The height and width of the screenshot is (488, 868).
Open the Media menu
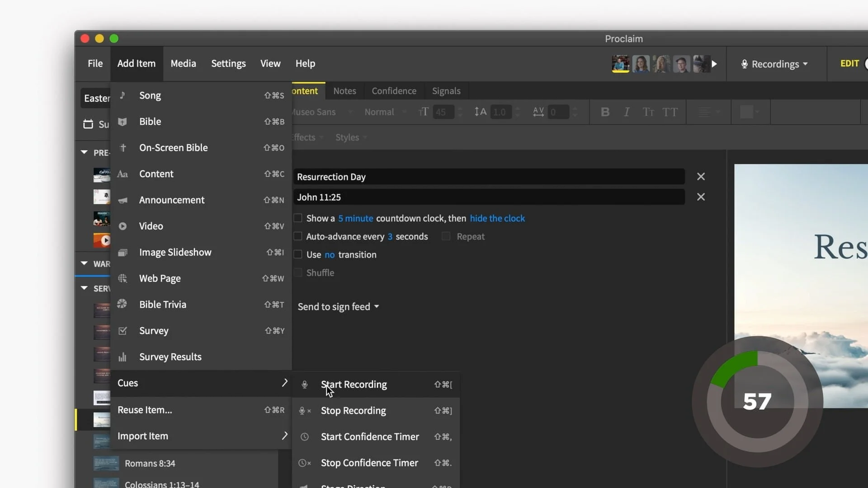183,64
